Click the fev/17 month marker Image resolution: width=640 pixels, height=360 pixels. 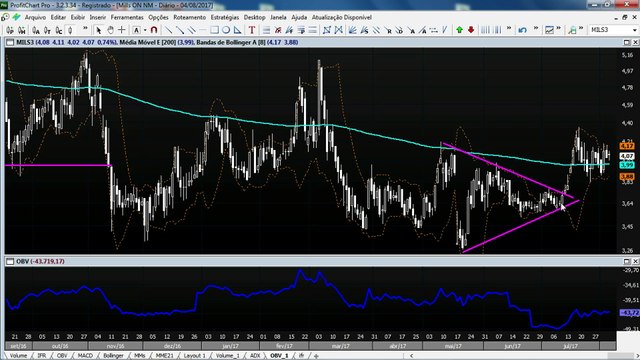click(x=284, y=346)
